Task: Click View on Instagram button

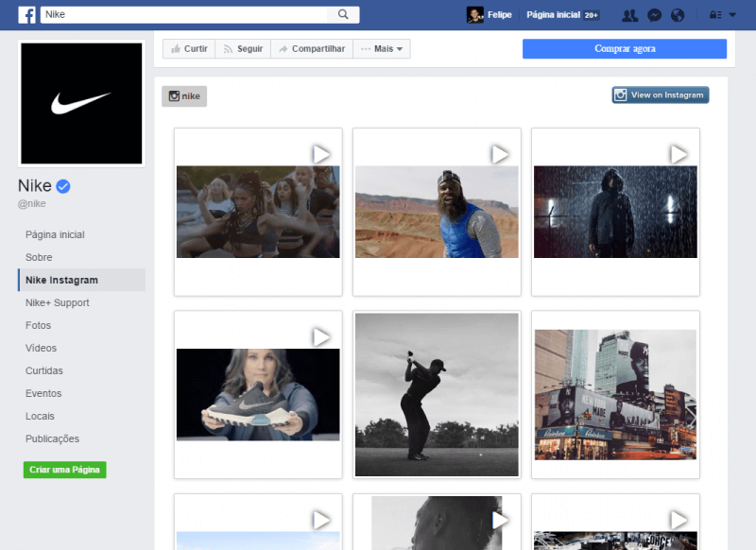Action: pos(661,95)
